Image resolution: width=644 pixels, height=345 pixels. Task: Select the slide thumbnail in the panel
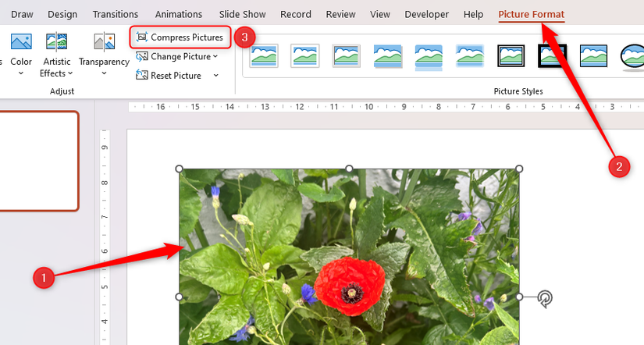[x=39, y=161]
